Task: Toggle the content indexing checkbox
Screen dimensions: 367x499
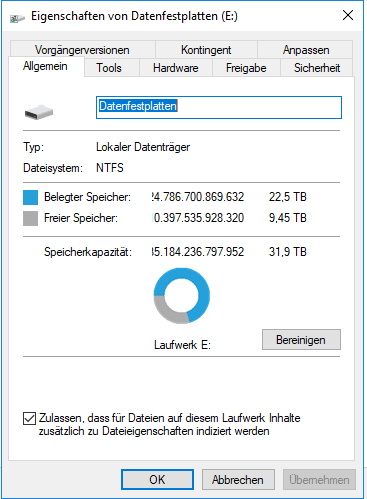Action: tap(29, 418)
